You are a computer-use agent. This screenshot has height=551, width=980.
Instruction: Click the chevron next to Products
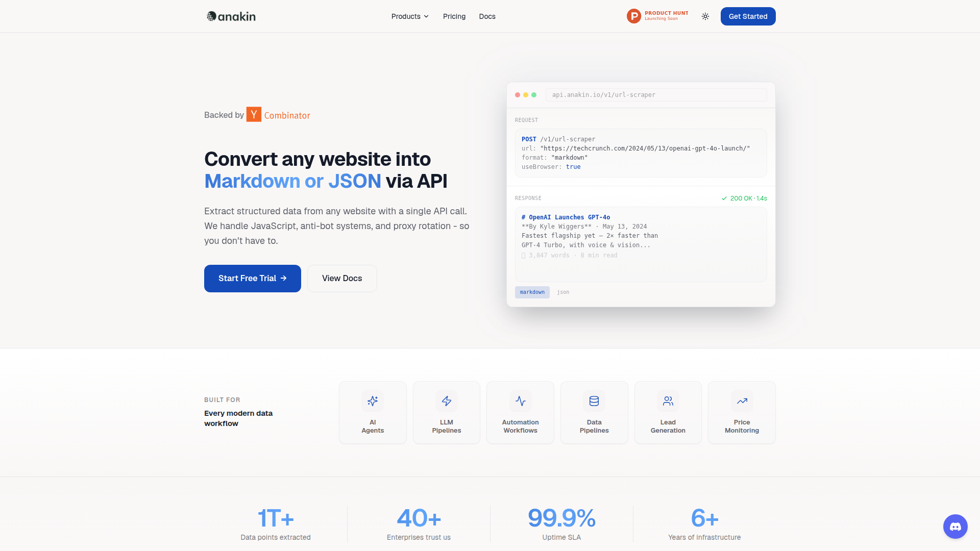pos(426,16)
